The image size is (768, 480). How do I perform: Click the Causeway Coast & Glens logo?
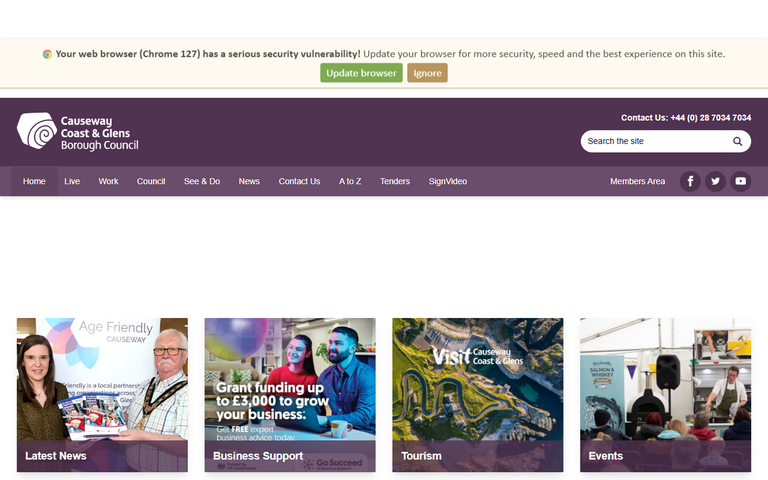(x=78, y=132)
